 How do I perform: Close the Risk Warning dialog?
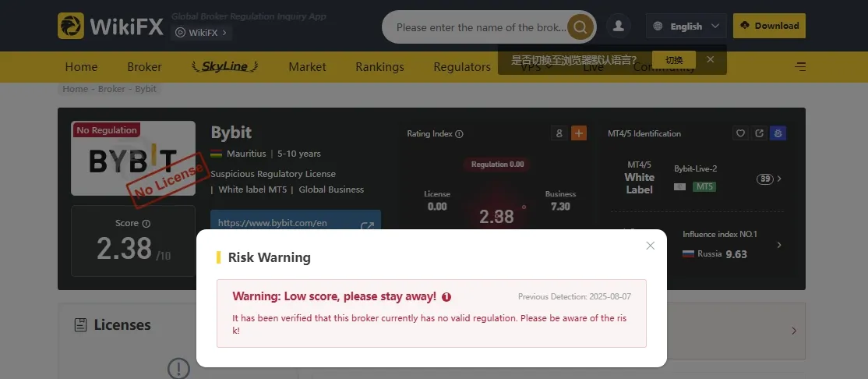coord(651,246)
